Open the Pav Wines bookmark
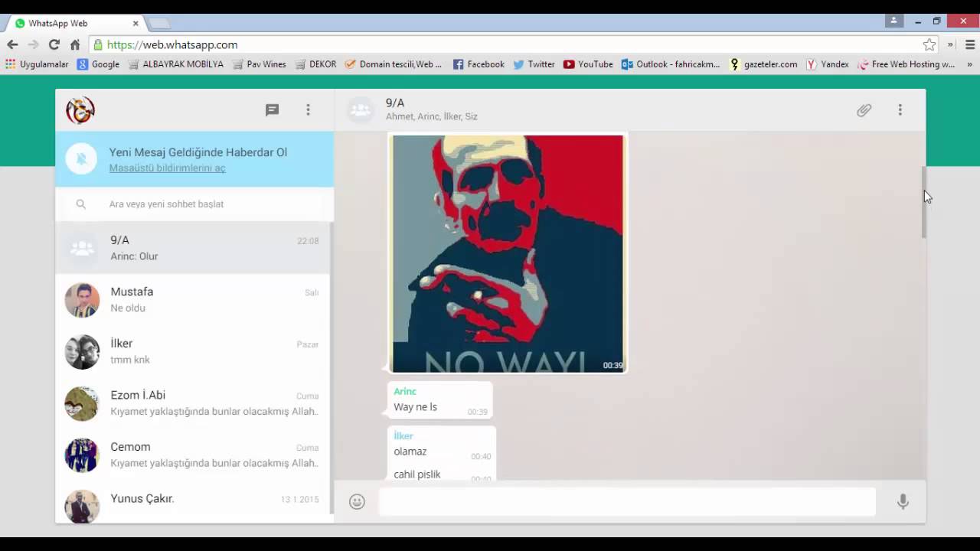The height and width of the screenshot is (551, 980). click(x=259, y=64)
